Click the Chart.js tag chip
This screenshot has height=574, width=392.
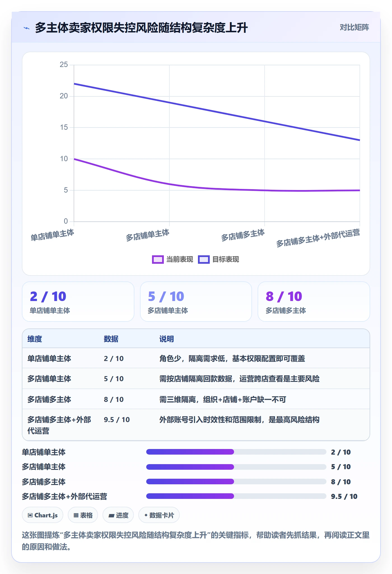43,515
